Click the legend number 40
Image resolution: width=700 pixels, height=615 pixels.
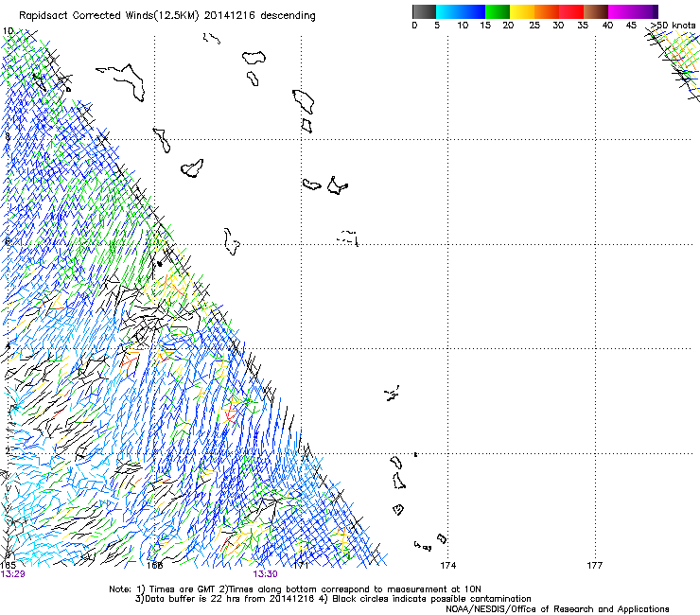point(607,26)
